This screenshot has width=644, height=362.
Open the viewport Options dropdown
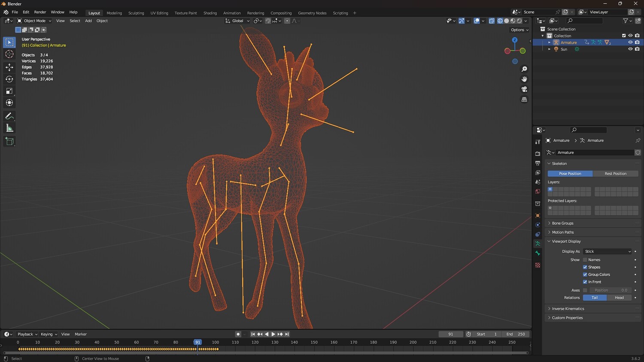[x=519, y=30]
